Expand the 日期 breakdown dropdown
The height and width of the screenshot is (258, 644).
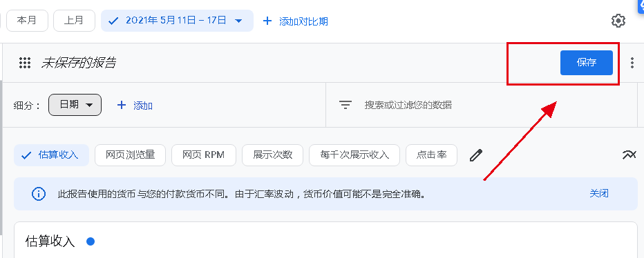tap(75, 105)
